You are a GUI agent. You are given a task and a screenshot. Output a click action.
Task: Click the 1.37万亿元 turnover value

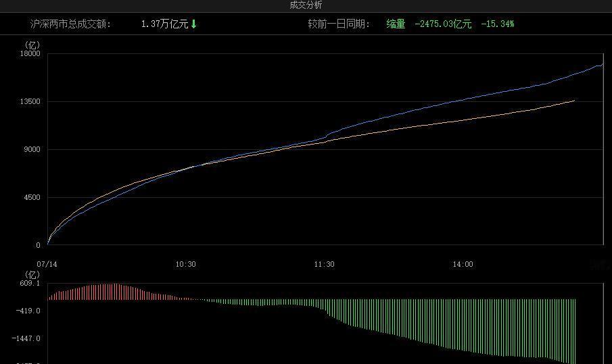[165, 24]
